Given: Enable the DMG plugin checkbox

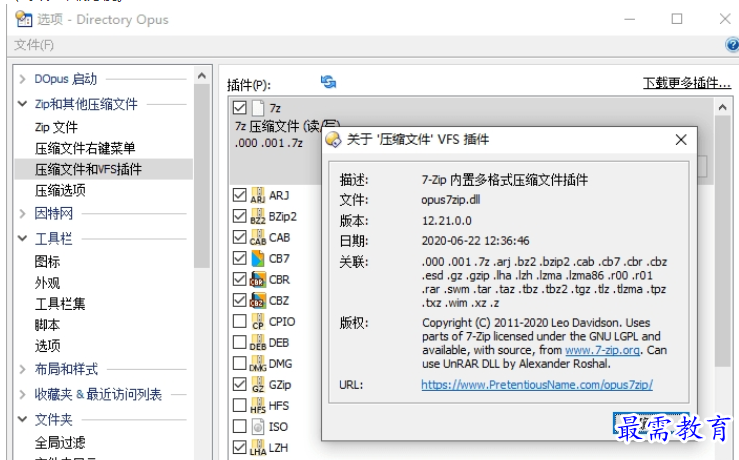Looking at the screenshot, I should (239, 363).
